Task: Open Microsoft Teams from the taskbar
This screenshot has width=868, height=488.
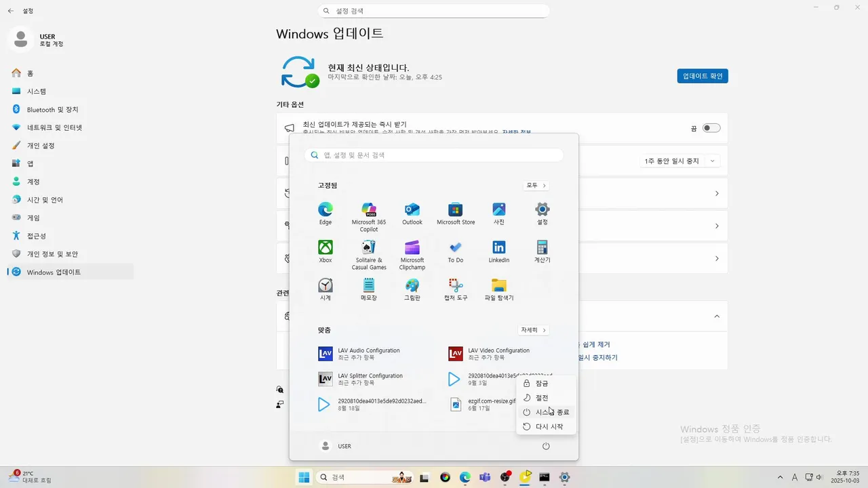Action: [485, 477]
